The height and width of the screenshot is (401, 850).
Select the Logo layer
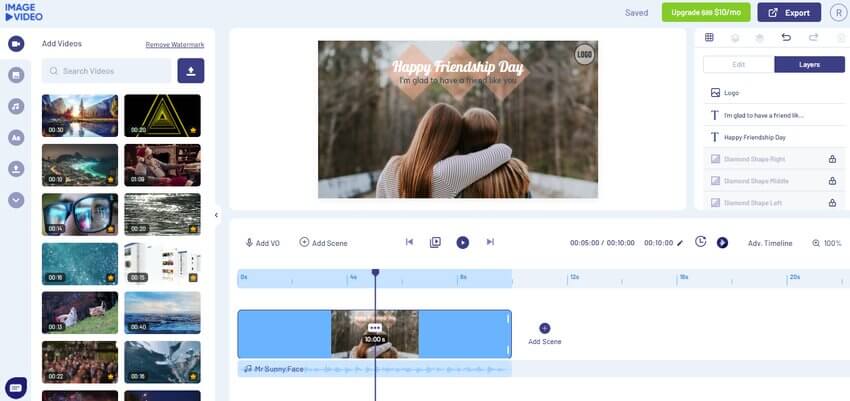pos(775,93)
